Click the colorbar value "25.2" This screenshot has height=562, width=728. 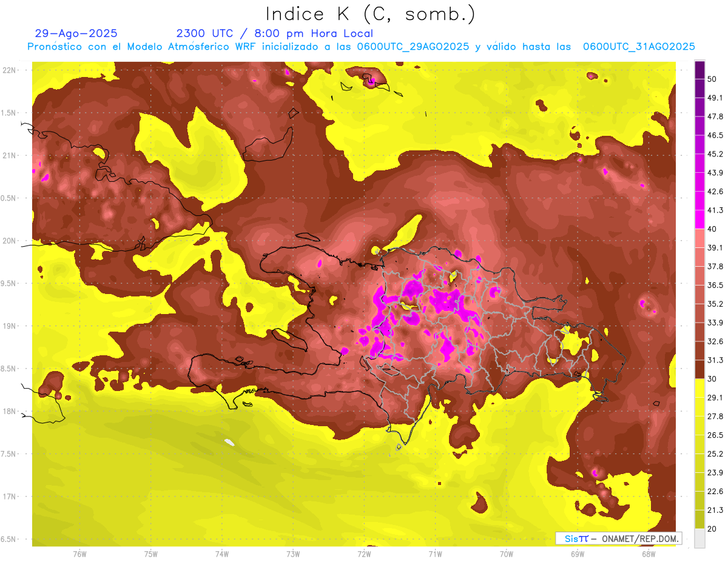715,454
